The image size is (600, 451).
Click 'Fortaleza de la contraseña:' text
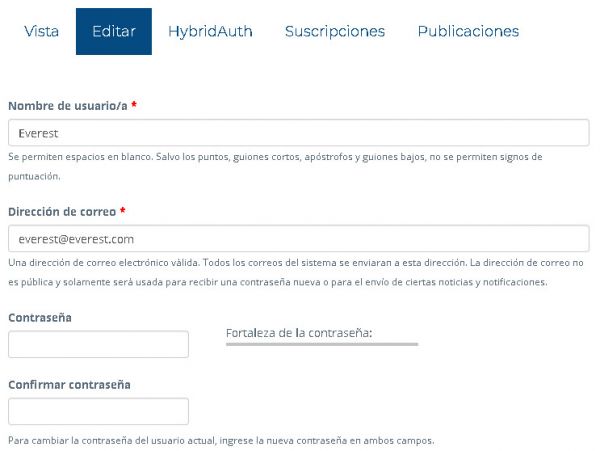299,333
